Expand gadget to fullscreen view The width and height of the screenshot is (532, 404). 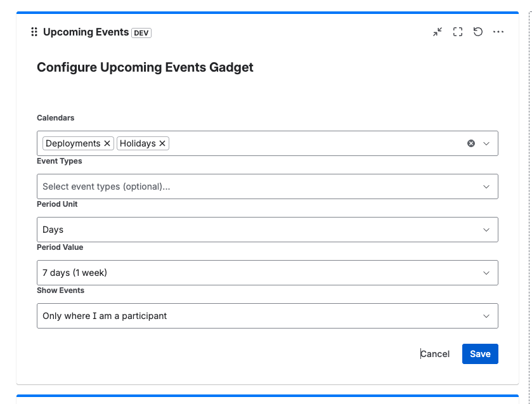pos(458,31)
